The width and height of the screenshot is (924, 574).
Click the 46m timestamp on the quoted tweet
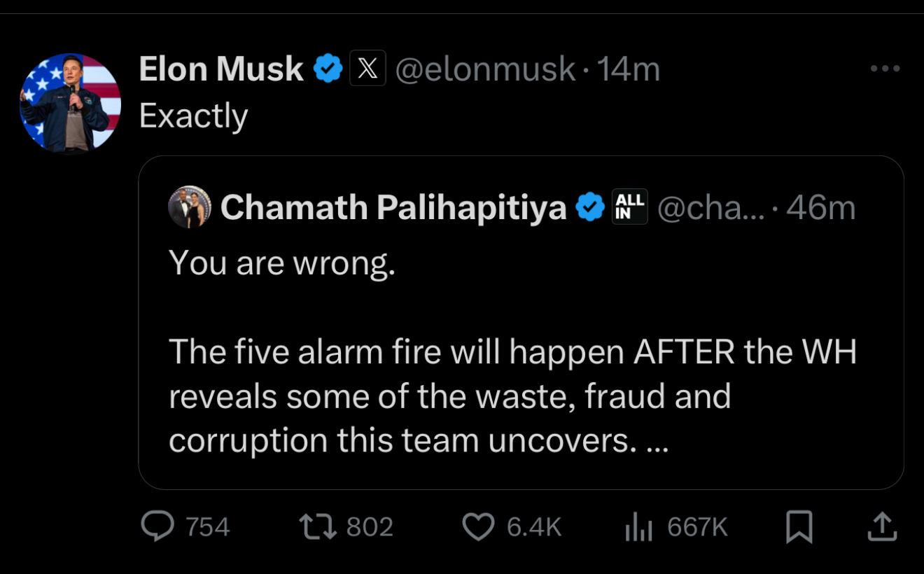820,207
